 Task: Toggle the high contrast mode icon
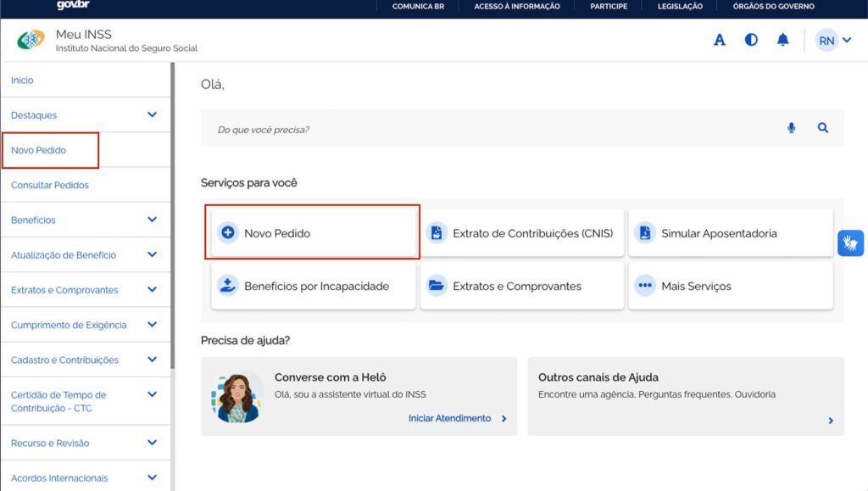point(751,40)
